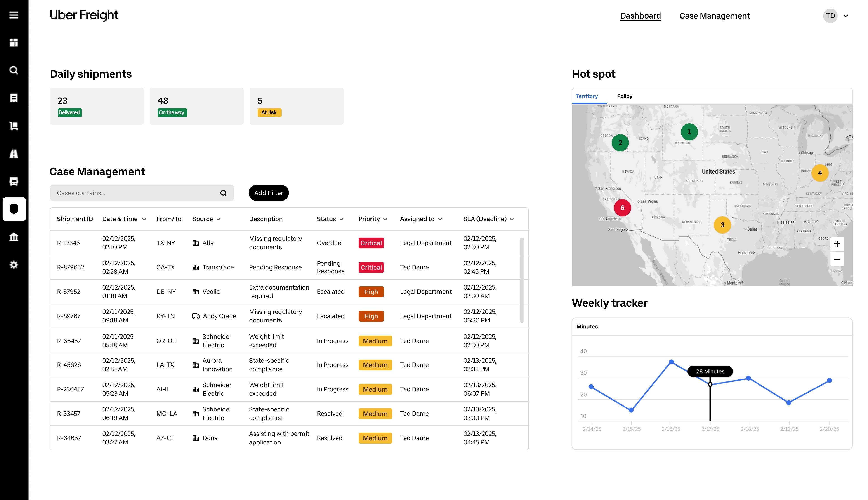Click the 28 Minutes chart tooltip
This screenshot has height=500, width=868.
pyautogui.click(x=710, y=371)
